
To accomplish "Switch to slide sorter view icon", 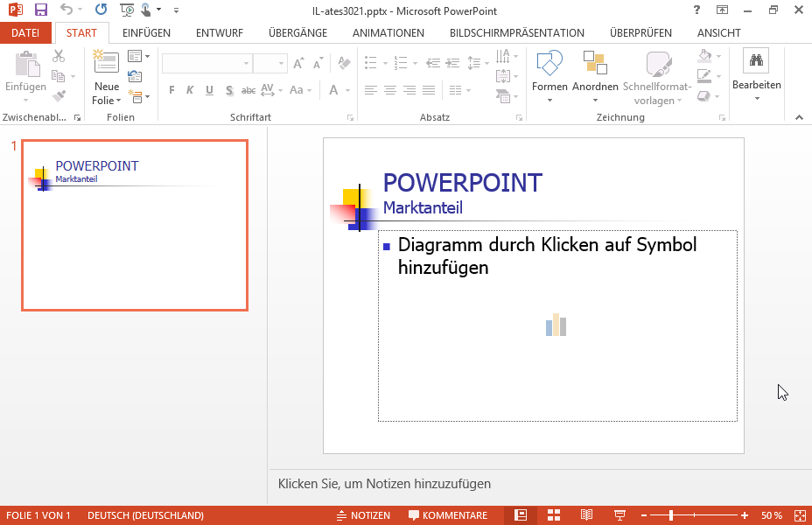I will tap(554, 515).
